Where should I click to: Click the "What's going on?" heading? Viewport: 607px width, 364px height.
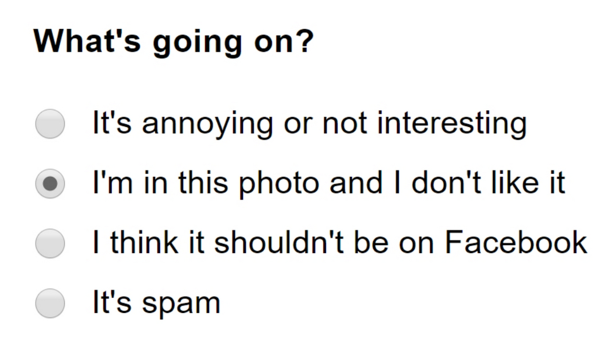coord(174,41)
